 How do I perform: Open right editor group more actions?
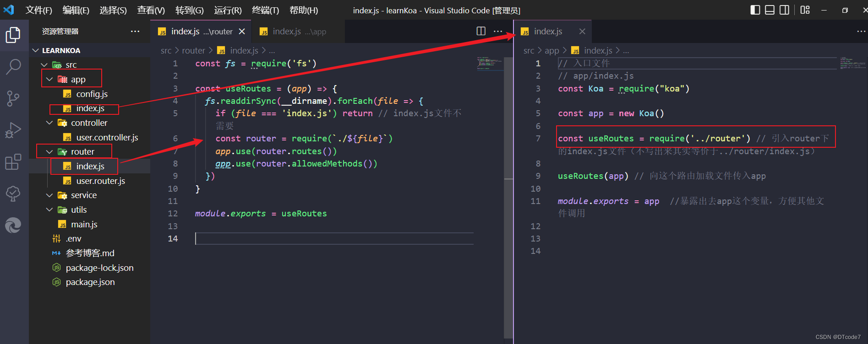[x=861, y=31]
